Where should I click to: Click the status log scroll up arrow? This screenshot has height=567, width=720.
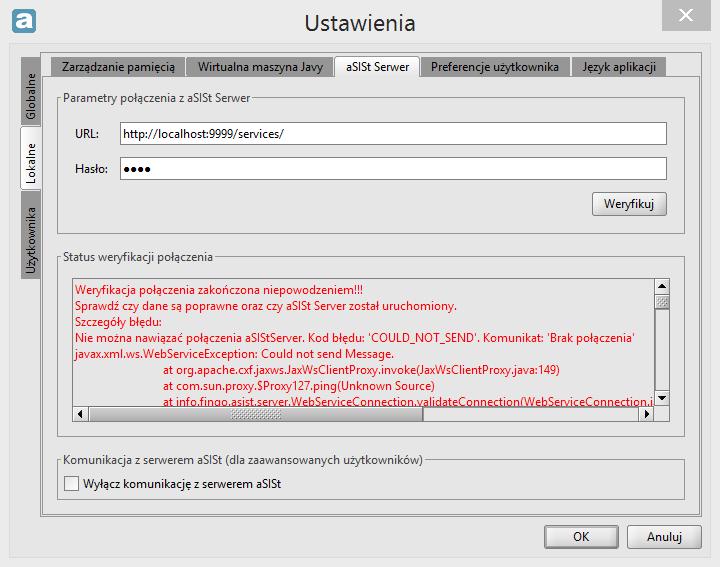click(x=662, y=286)
